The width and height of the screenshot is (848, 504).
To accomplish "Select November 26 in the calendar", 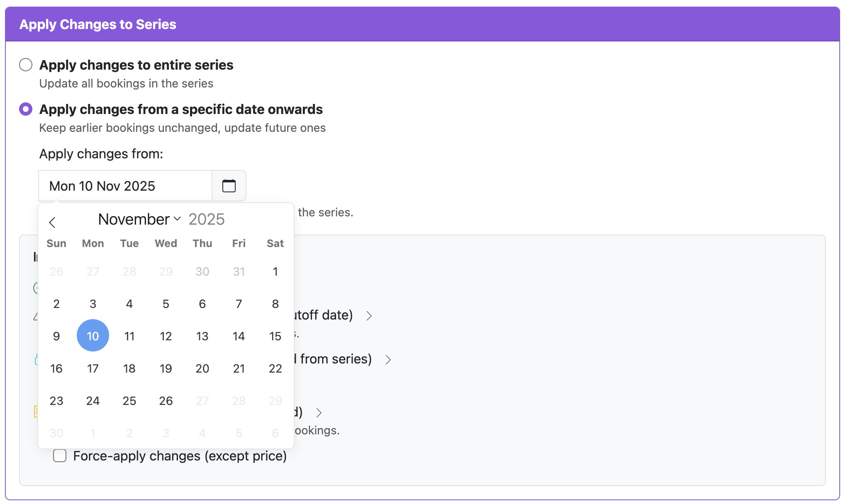I will point(166,401).
